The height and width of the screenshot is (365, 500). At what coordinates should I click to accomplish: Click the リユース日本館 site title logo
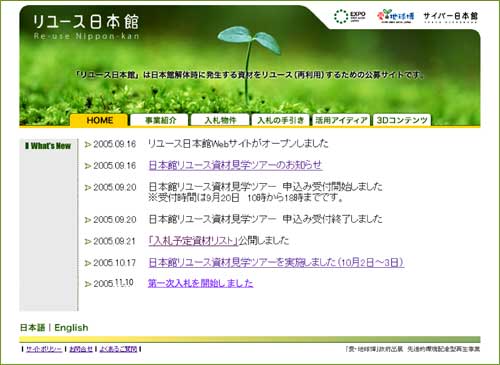(x=86, y=27)
